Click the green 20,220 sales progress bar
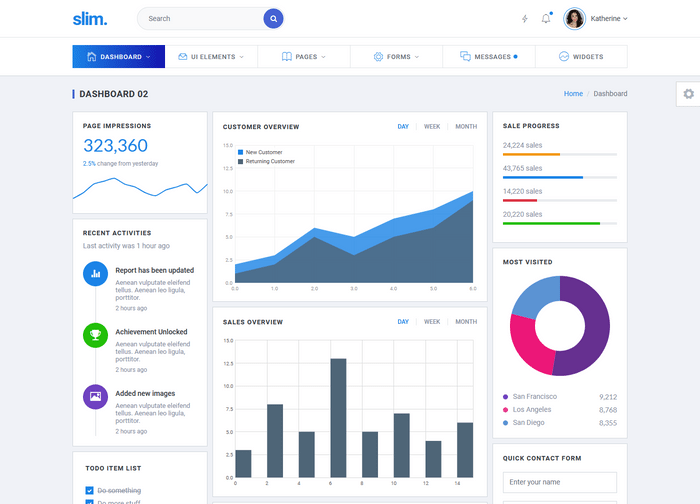This screenshot has height=504, width=700. (x=551, y=224)
